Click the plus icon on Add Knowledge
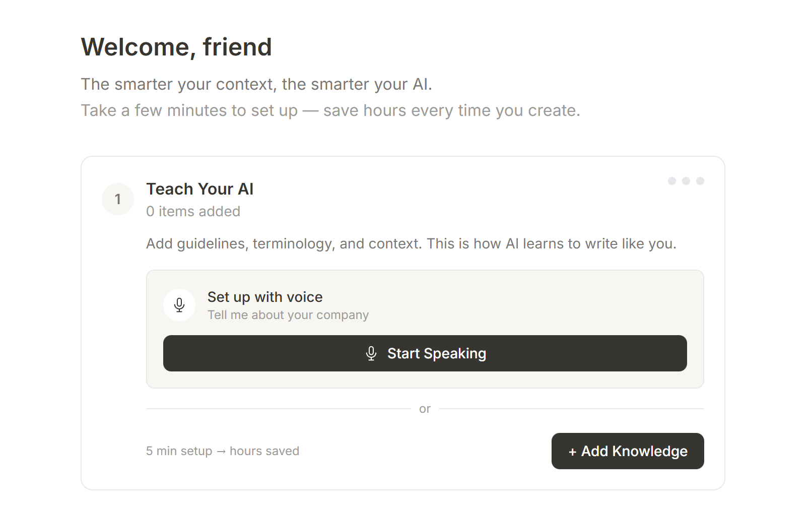812x505 pixels. point(572,452)
